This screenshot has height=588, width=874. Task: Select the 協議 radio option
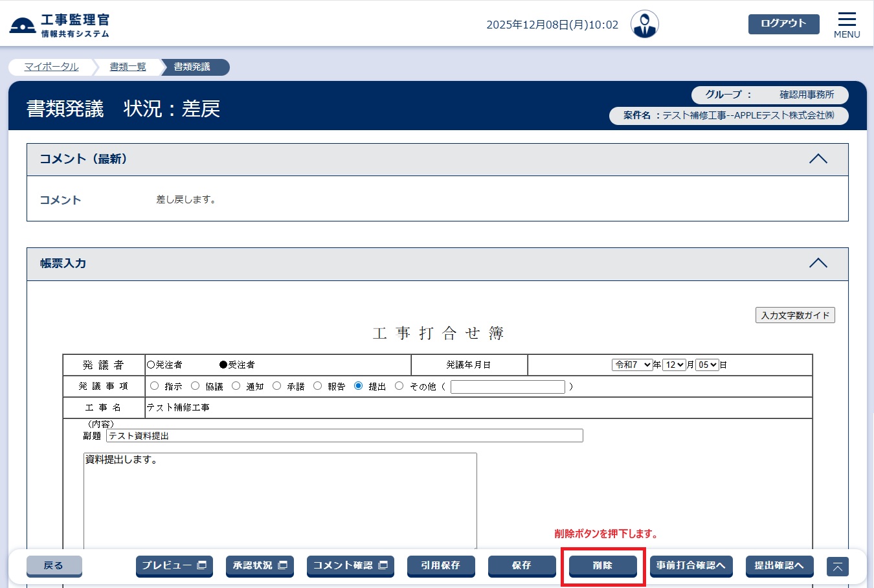click(196, 386)
